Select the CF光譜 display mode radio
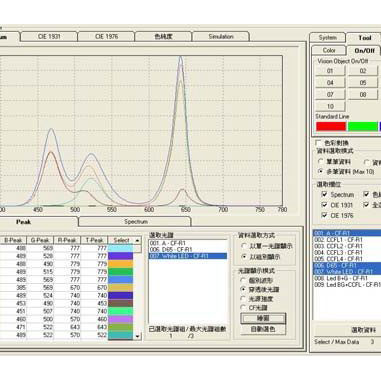This screenshot has width=381, height=381. click(x=243, y=307)
